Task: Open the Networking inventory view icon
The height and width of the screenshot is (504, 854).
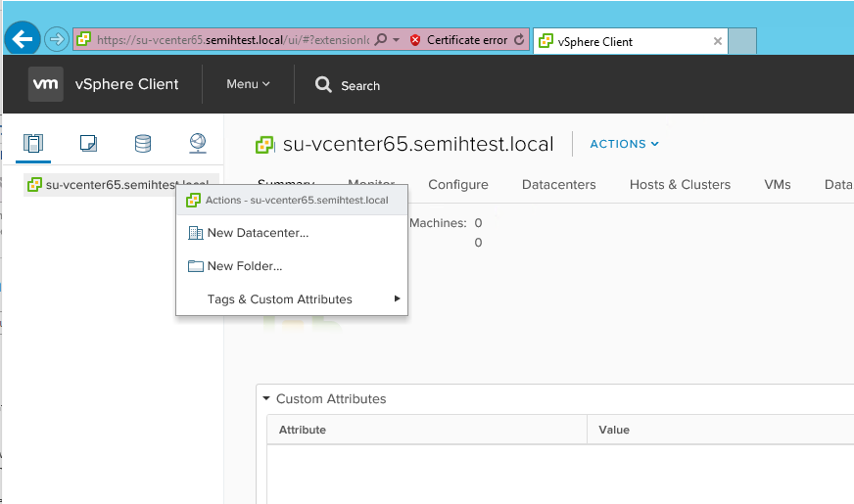Action: pyautogui.click(x=198, y=144)
